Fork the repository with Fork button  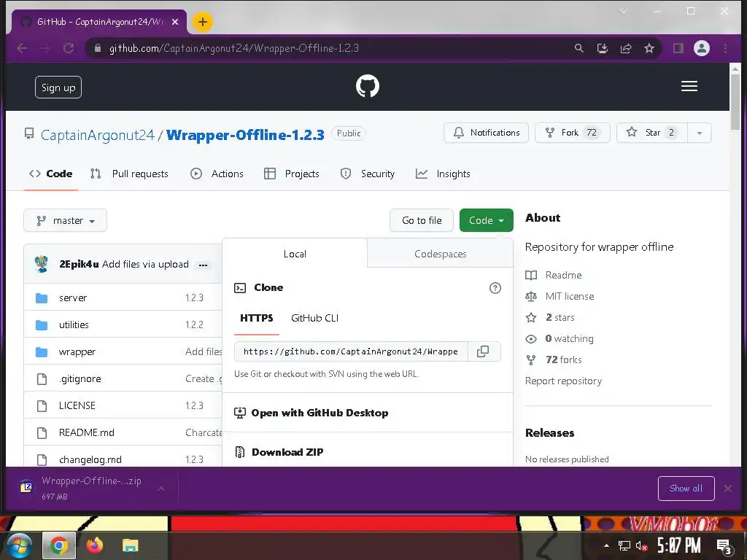(x=572, y=133)
